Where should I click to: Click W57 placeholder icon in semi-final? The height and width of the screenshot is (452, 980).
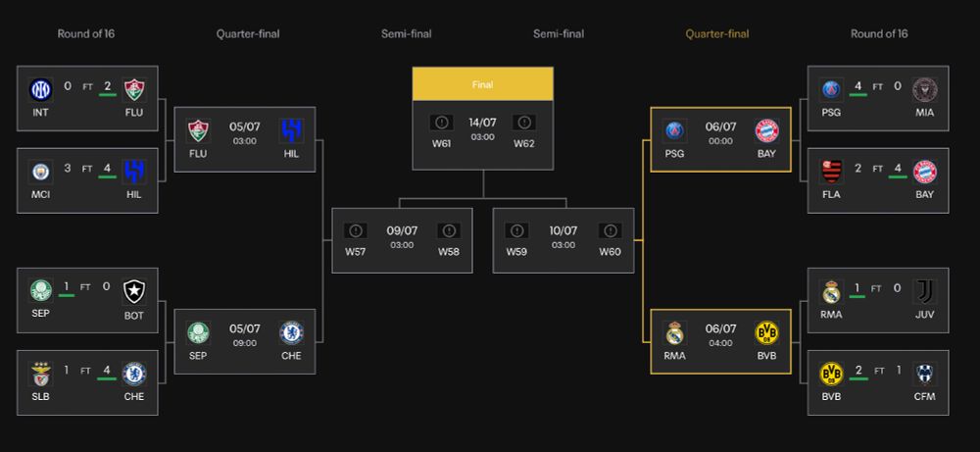[x=356, y=230]
